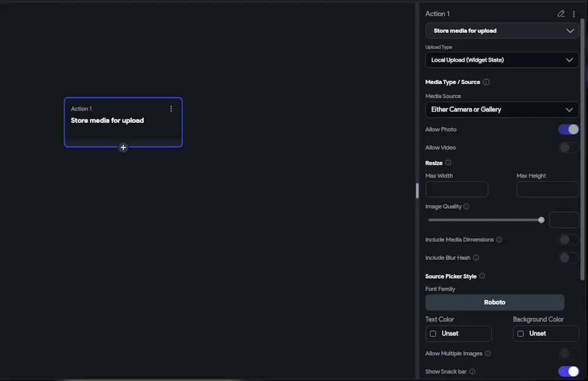Change the Roboto font family
588x381 pixels.
coord(495,302)
